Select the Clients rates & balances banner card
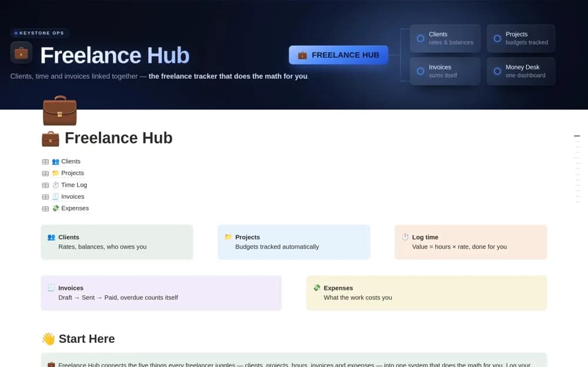The image size is (588, 367). pyautogui.click(x=445, y=38)
